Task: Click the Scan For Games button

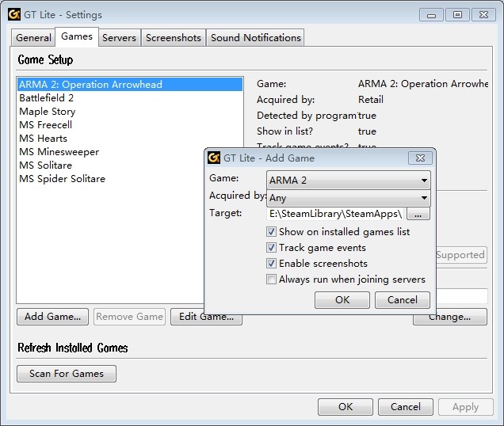Action: point(67,374)
